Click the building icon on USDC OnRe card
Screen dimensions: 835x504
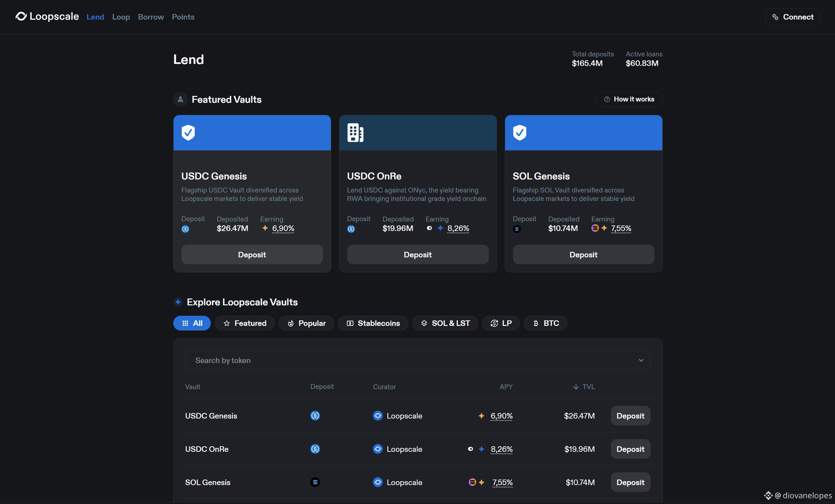355,132
